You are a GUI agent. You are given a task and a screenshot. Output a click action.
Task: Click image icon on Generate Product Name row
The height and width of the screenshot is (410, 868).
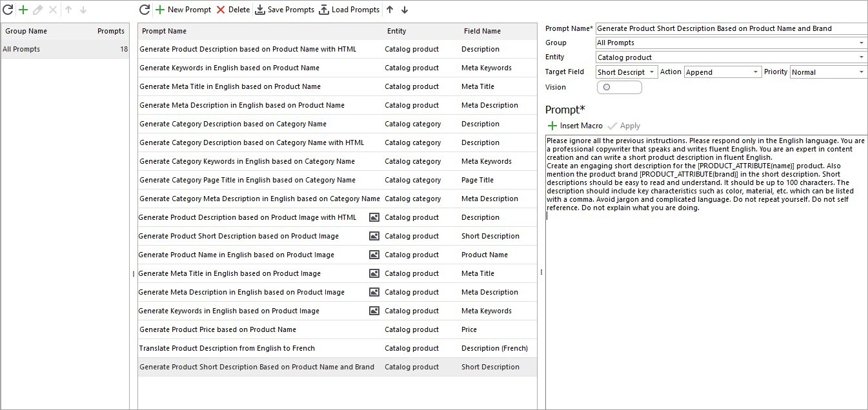(374, 255)
